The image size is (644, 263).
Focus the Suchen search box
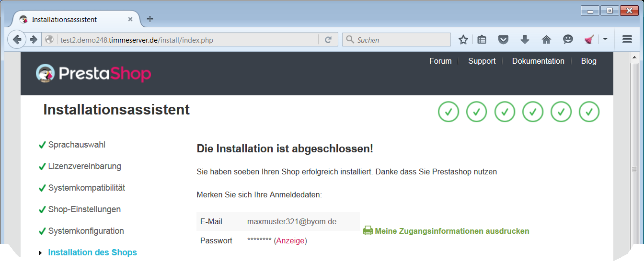[397, 40]
